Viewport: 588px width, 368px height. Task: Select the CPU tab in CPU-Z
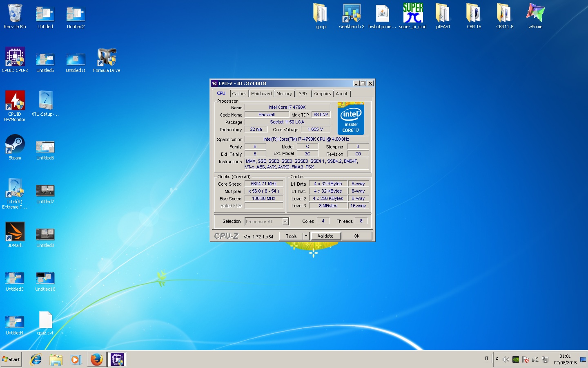(x=221, y=93)
